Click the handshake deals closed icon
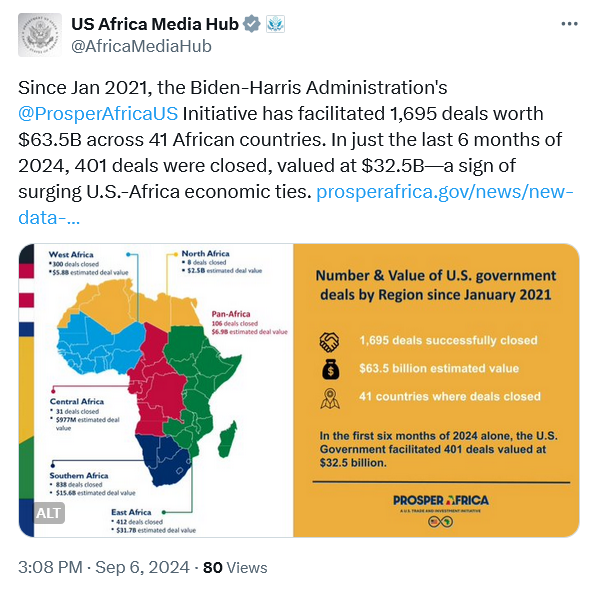 [x=329, y=341]
